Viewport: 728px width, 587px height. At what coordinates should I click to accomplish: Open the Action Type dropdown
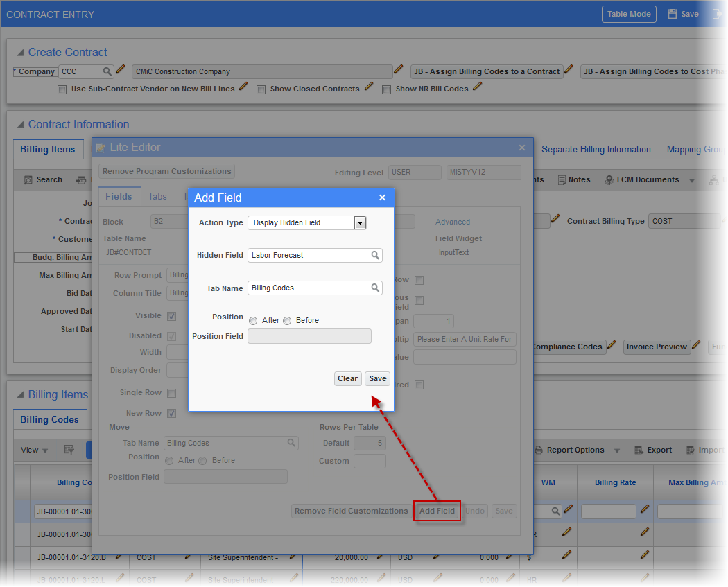[x=360, y=222]
